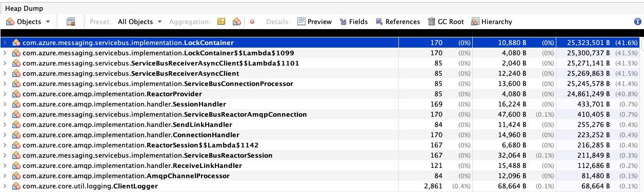644x192 pixels.
Task: Select the packages aggregation icon
Action: (221, 22)
